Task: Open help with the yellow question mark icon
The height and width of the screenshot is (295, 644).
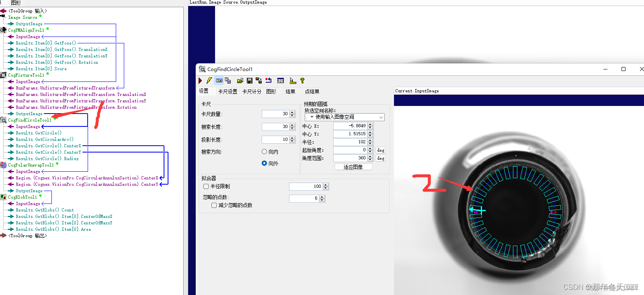Action: point(302,81)
